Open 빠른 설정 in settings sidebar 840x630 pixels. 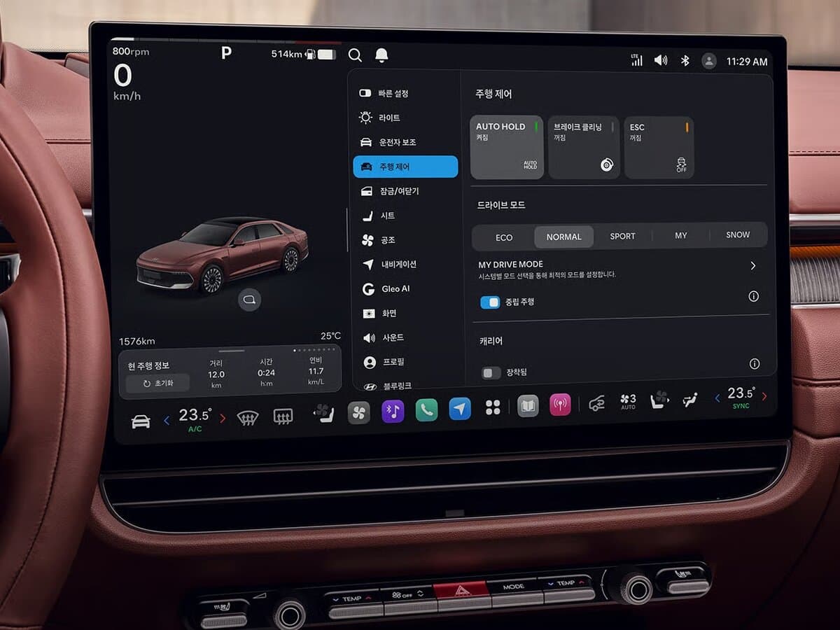(406, 93)
